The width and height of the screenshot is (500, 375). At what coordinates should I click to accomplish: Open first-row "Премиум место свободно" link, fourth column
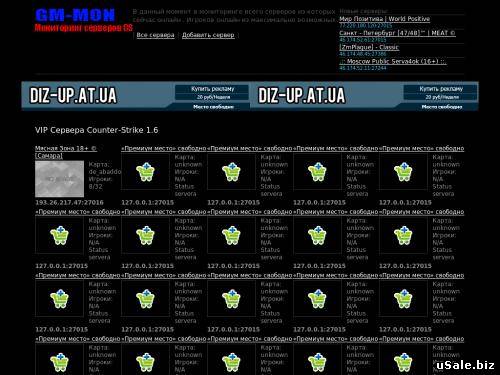tap(336, 148)
